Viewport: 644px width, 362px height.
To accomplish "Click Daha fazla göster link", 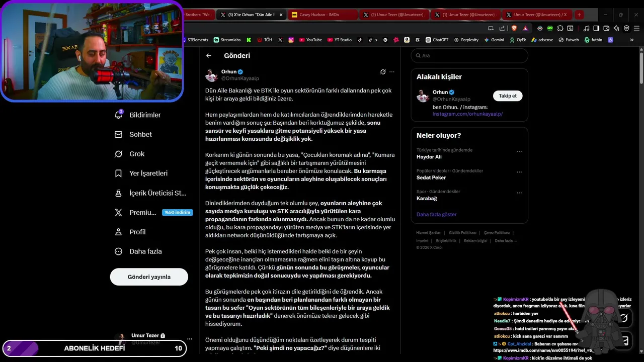I will click(436, 215).
